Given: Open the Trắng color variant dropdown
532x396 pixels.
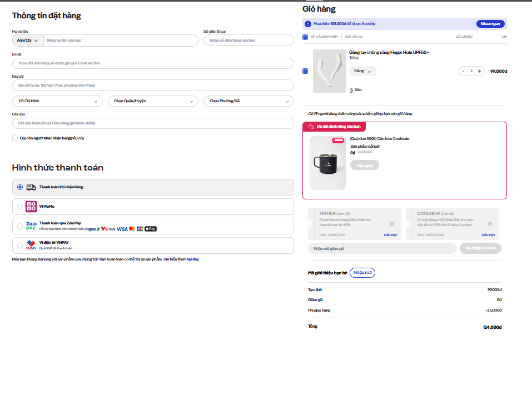Looking at the screenshot, I should coord(362,71).
